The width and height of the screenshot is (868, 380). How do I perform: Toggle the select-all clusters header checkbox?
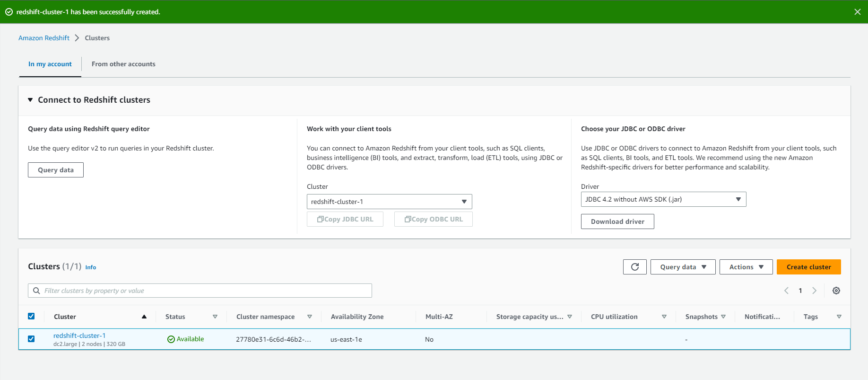pos(31,316)
